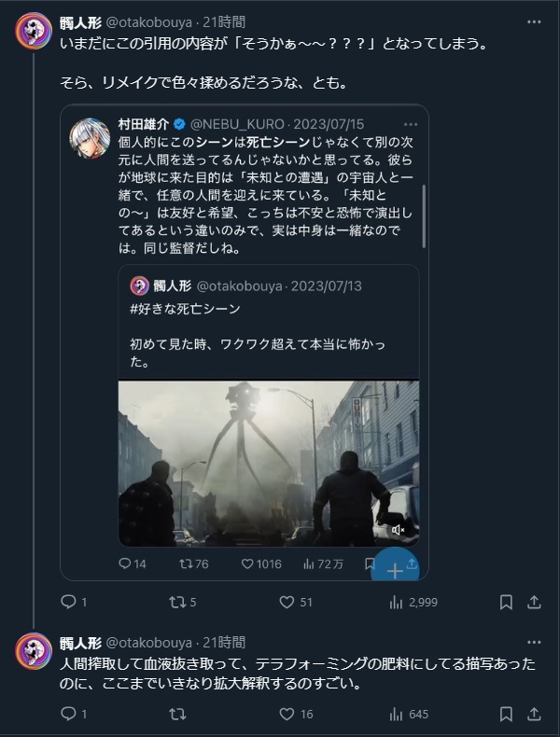The height and width of the screenshot is (737, 560).
Task: Expand more options on the bottom reply tweet
Action: pyautogui.click(x=533, y=642)
